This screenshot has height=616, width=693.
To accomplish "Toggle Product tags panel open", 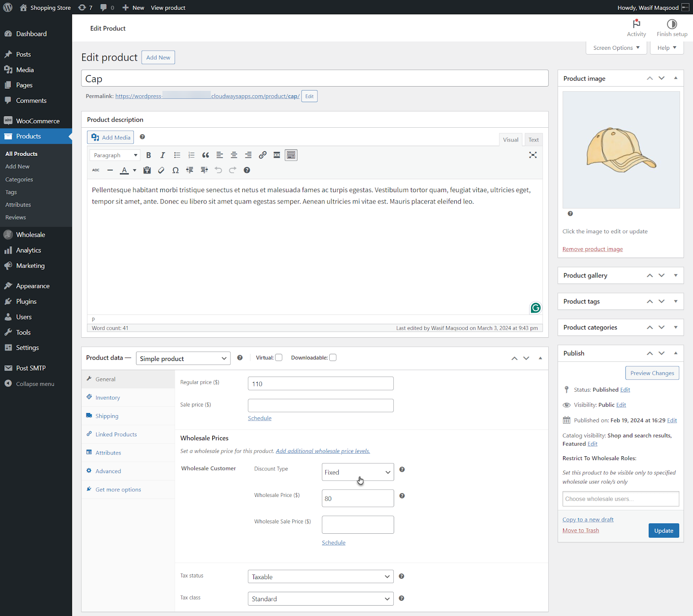I will (676, 301).
